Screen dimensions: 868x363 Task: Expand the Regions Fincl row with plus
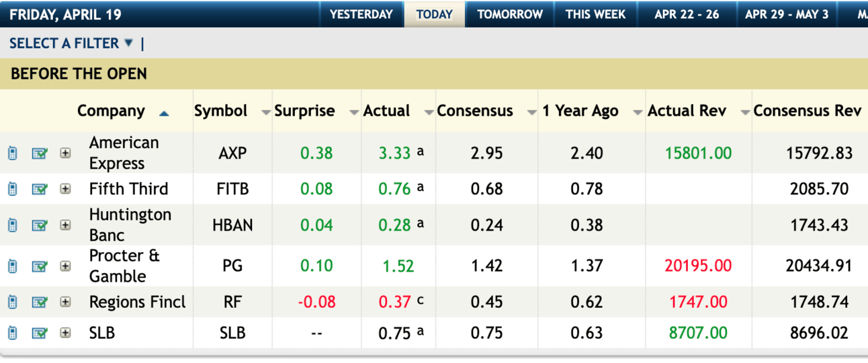(x=65, y=302)
